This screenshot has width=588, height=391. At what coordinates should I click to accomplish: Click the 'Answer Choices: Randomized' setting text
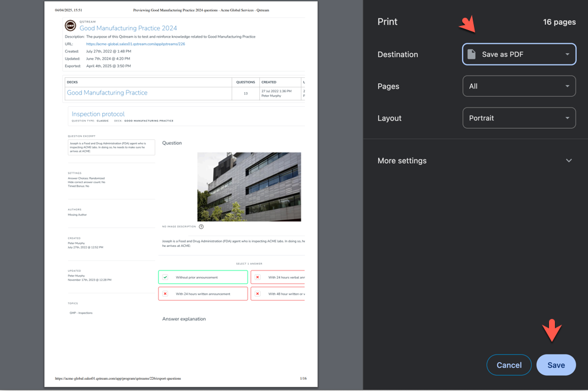pyautogui.click(x=86, y=178)
